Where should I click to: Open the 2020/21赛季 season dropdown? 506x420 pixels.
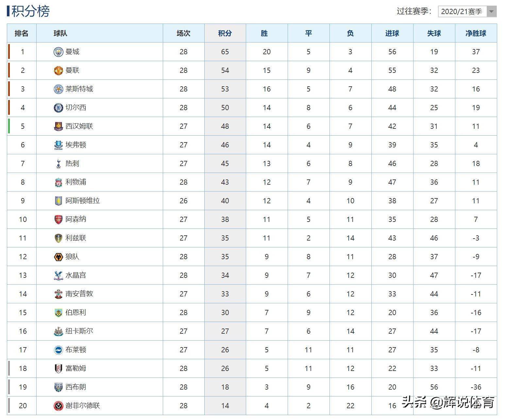467,11
